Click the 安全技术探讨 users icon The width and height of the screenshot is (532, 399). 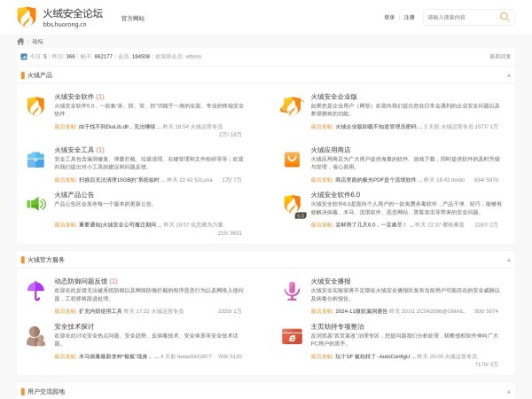click(35, 336)
